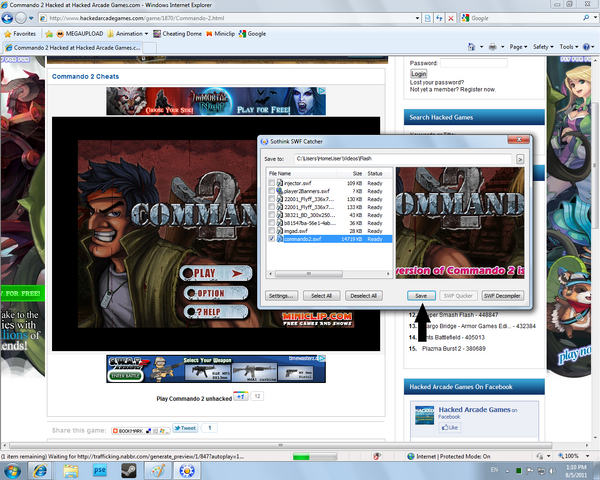The width and height of the screenshot is (600, 480).
Task: Click the Bookmark share button
Action: click(x=140, y=431)
